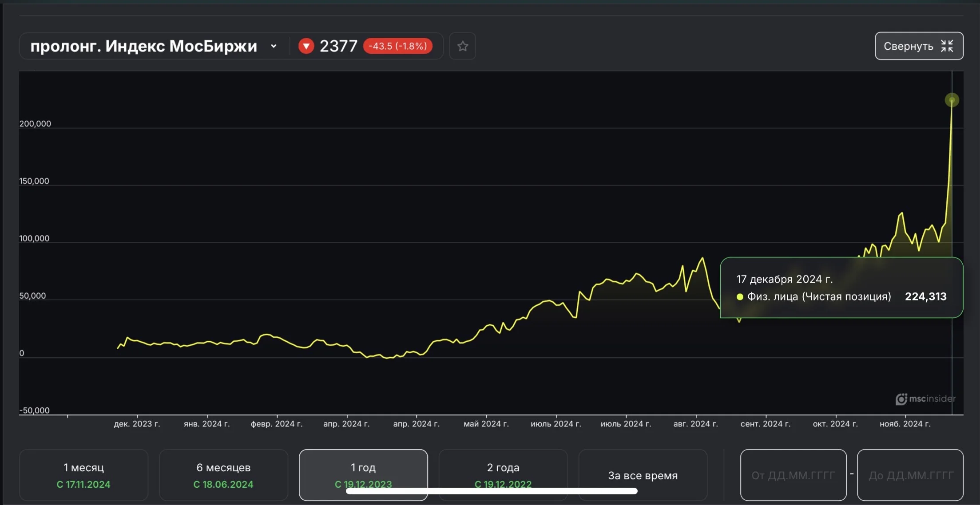Viewport: 980px width, 505px height.
Task: Add the instrument to favorites with the star
Action: pyautogui.click(x=463, y=46)
